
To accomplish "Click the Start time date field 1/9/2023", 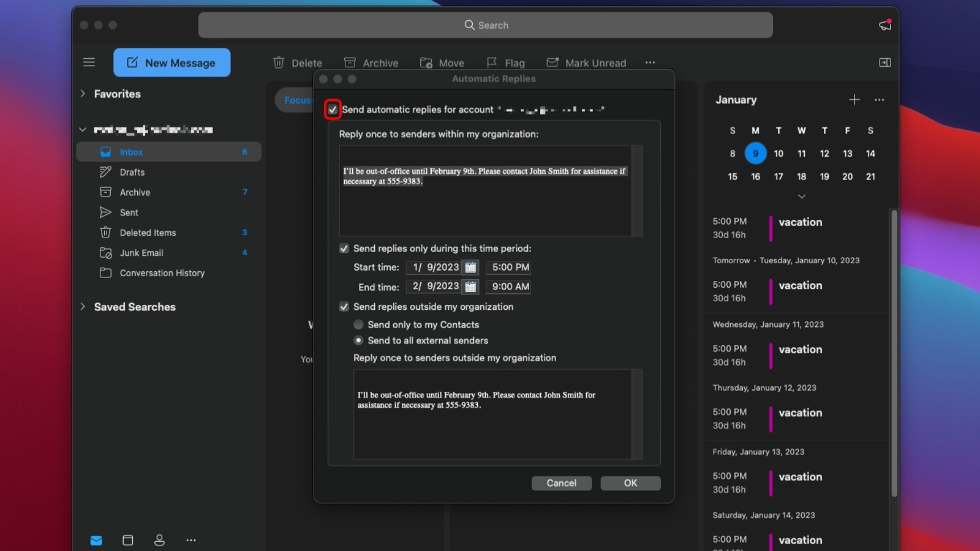I will 434,268.
